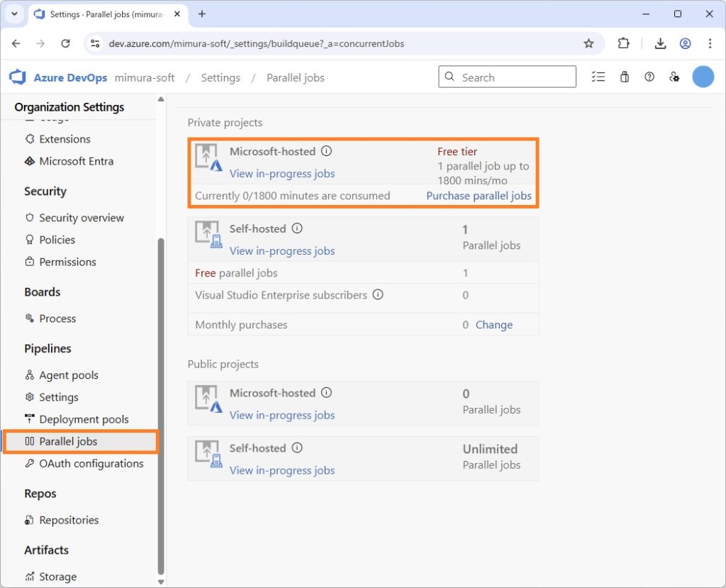726x588 pixels.
Task: Open Deployment pools under Pipelines
Action: pyautogui.click(x=84, y=419)
